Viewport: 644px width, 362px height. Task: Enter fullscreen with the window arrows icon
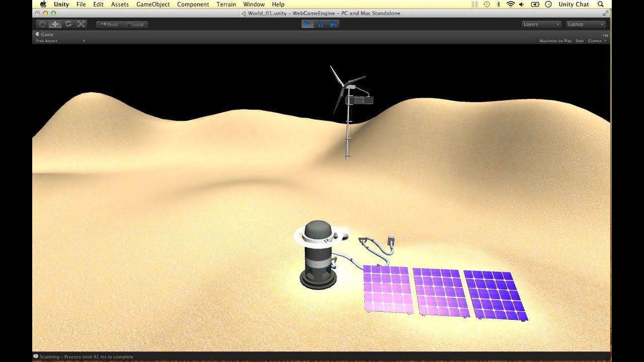[x=605, y=14]
